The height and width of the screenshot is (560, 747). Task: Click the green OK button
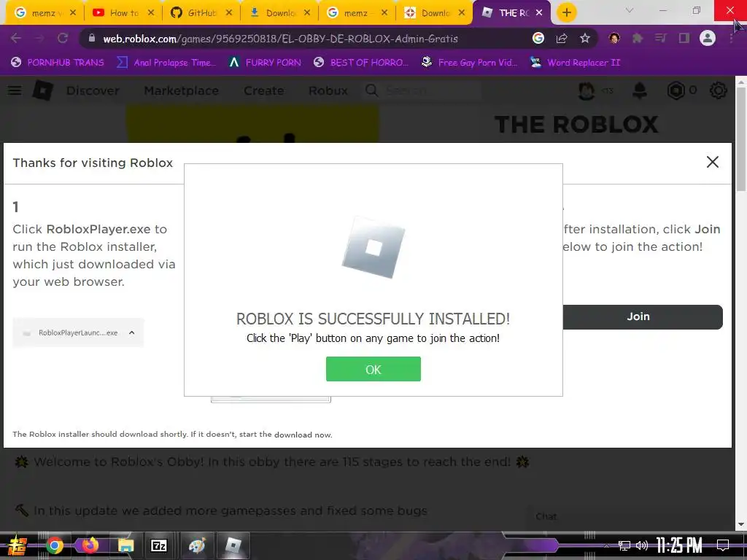(x=373, y=369)
